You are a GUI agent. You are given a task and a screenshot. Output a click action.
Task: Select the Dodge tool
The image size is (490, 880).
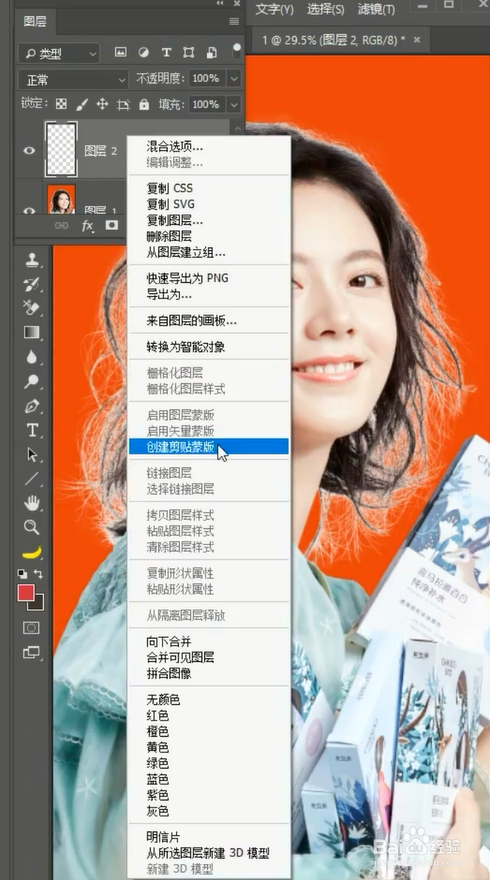point(32,382)
